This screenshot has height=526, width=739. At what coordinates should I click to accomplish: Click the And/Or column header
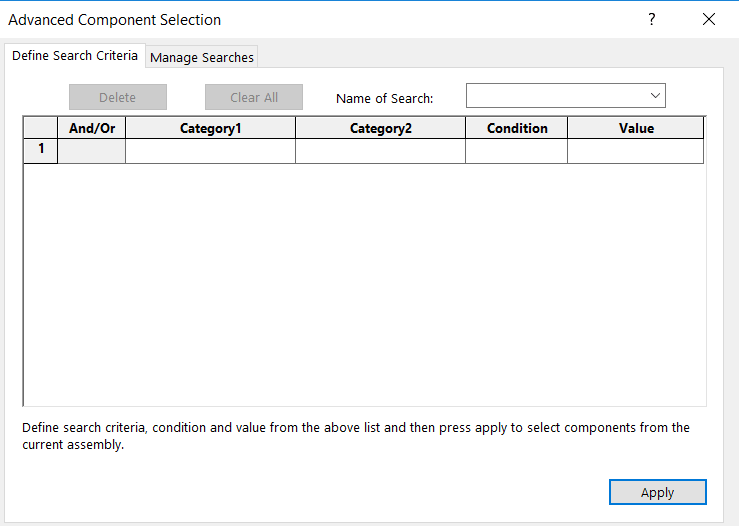(x=92, y=128)
